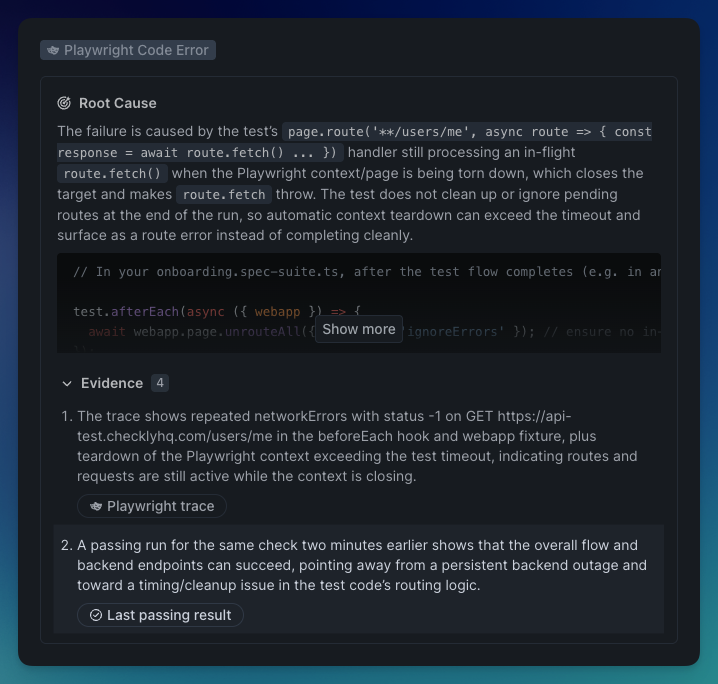Click the Playwright Code Error badge label
Viewport: 718px width, 684px height.
tap(136, 50)
